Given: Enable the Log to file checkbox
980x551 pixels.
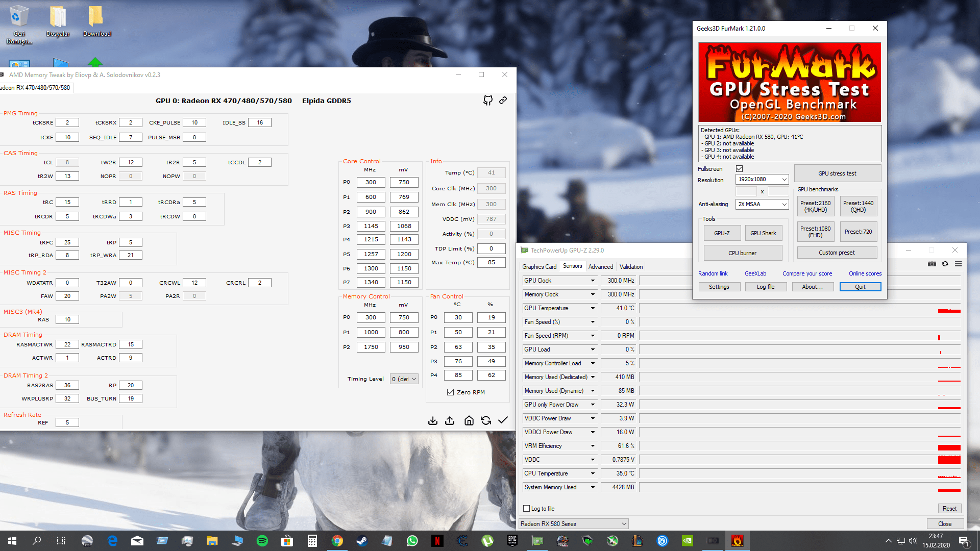Looking at the screenshot, I should 527,509.
